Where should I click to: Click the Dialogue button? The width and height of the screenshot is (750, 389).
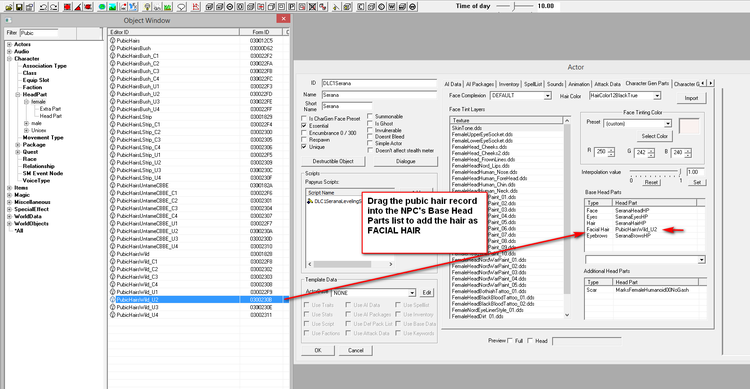[x=405, y=162]
